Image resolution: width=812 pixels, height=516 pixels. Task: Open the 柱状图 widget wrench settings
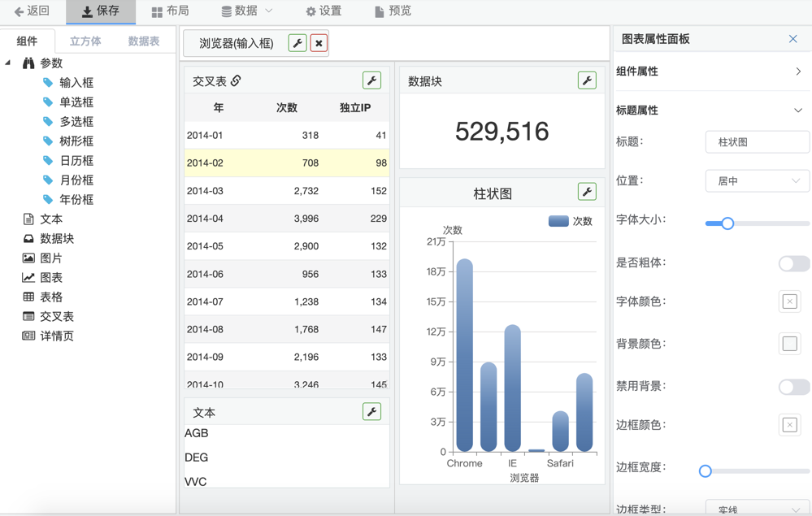pos(587,192)
